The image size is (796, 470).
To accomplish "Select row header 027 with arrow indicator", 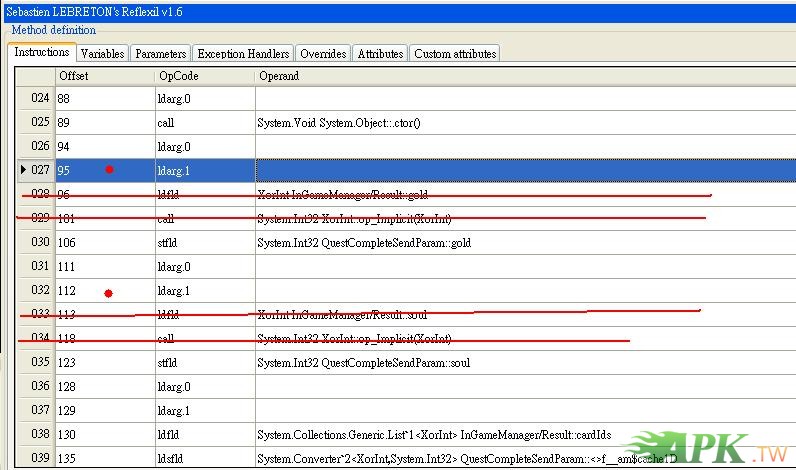I will pos(36,171).
